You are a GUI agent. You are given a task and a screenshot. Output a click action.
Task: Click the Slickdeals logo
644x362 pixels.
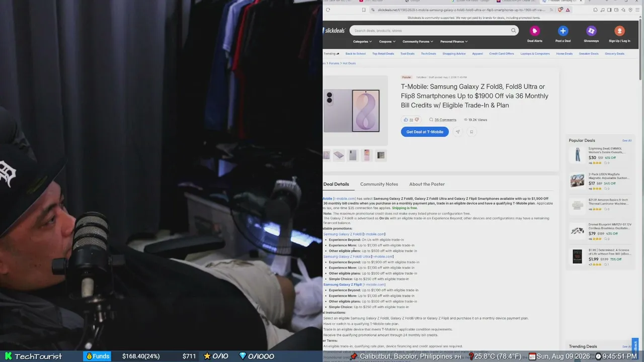pos(334,31)
